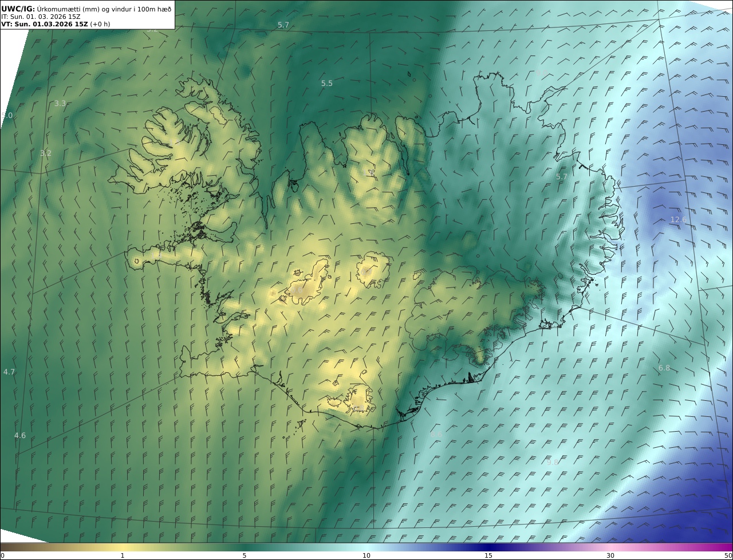Viewport: 733px width, 560px height.
Task: Click the '4.6' value on the map
Action: [20, 436]
